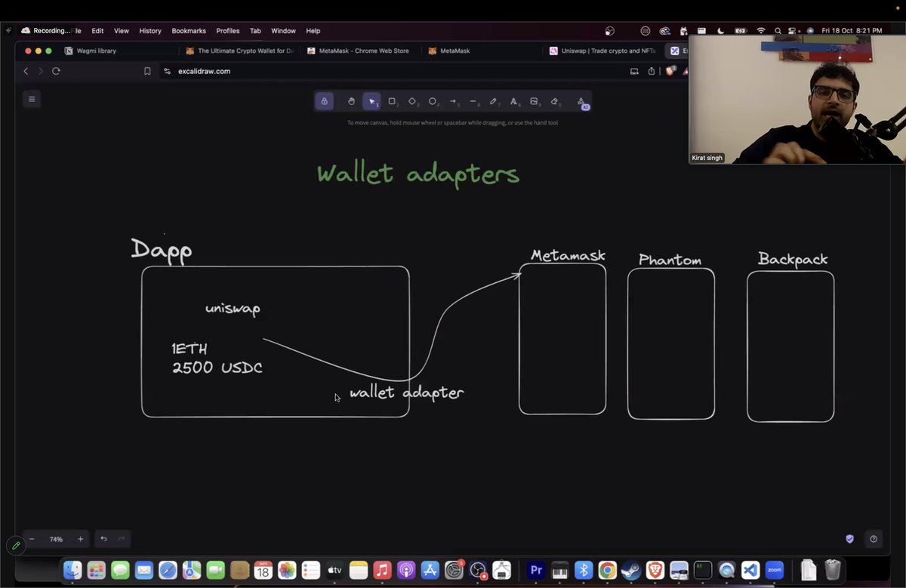Select the Rectangle tool
The image size is (906, 588).
[x=392, y=101]
